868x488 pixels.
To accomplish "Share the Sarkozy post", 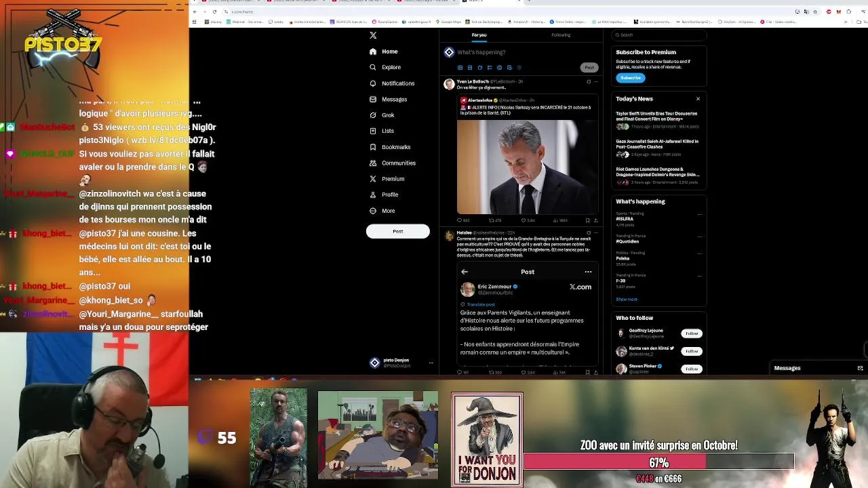I will pyautogui.click(x=596, y=220).
